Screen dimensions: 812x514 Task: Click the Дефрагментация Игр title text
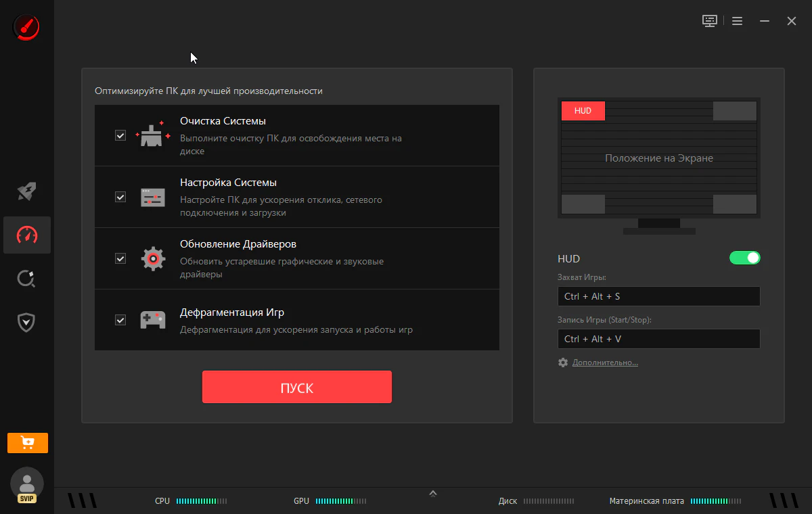[232, 312]
